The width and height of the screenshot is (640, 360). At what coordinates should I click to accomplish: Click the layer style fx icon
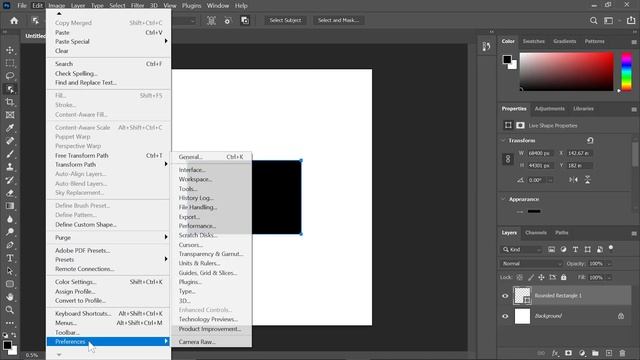click(555, 353)
